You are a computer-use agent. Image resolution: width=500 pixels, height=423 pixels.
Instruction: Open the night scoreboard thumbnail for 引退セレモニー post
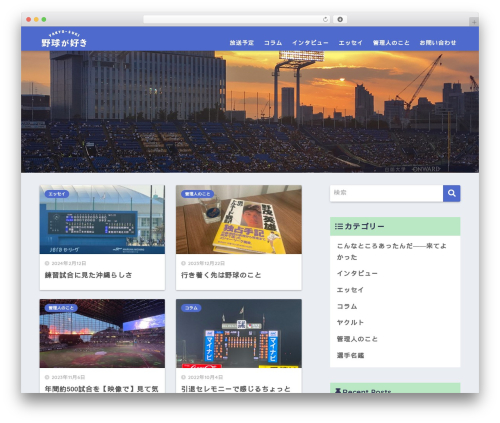click(x=239, y=333)
